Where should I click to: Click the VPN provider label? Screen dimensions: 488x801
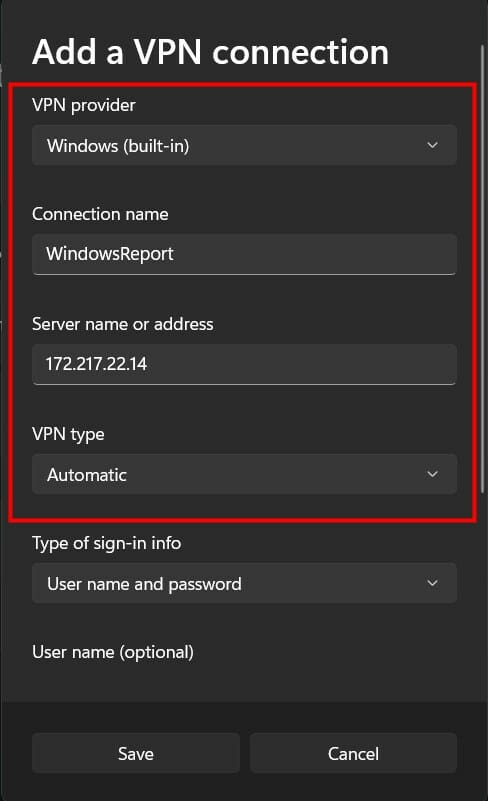(84, 105)
